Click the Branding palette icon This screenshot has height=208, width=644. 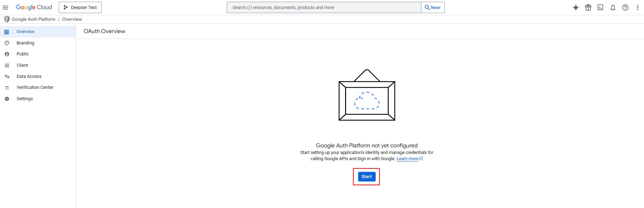point(7,43)
